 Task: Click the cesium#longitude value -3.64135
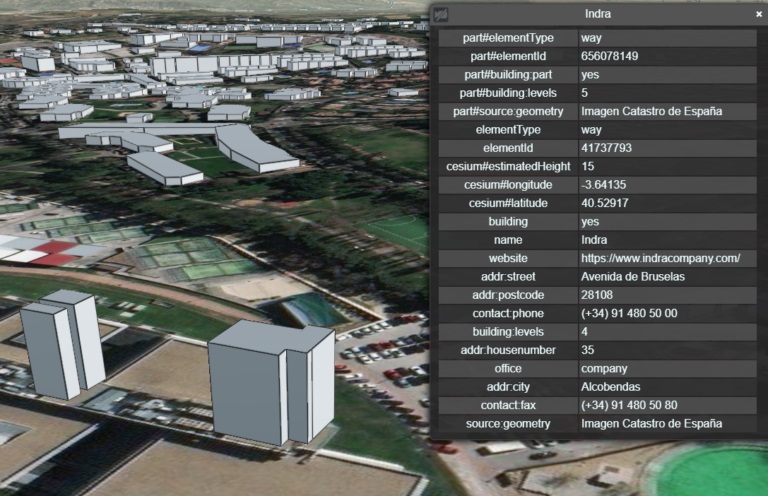tap(603, 185)
